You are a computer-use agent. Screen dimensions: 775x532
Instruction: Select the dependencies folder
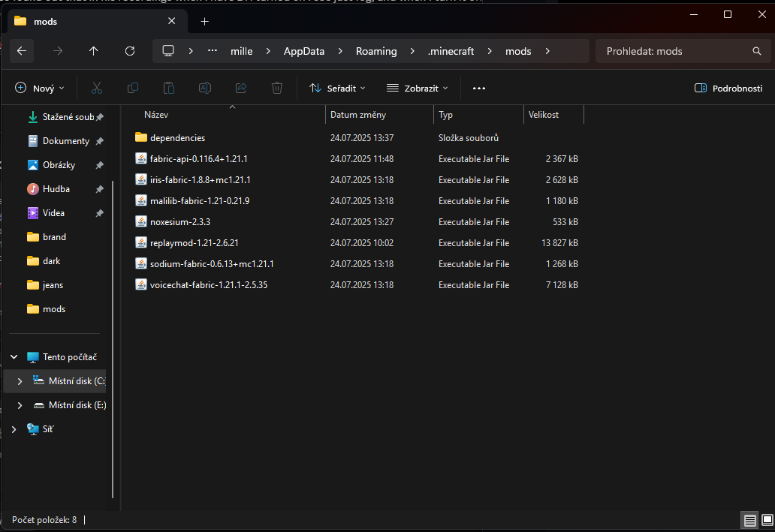pyautogui.click(x=177, y=138)
